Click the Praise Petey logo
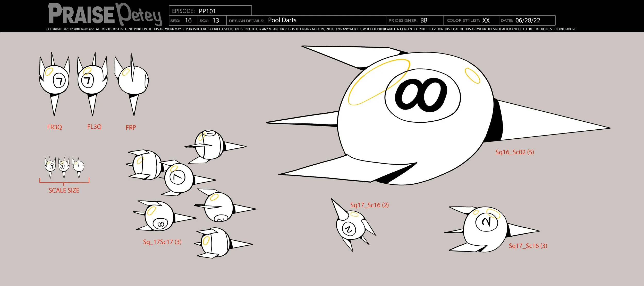This screenshot has height=286, width=644. pyautogui.click(x=105, y=14)
